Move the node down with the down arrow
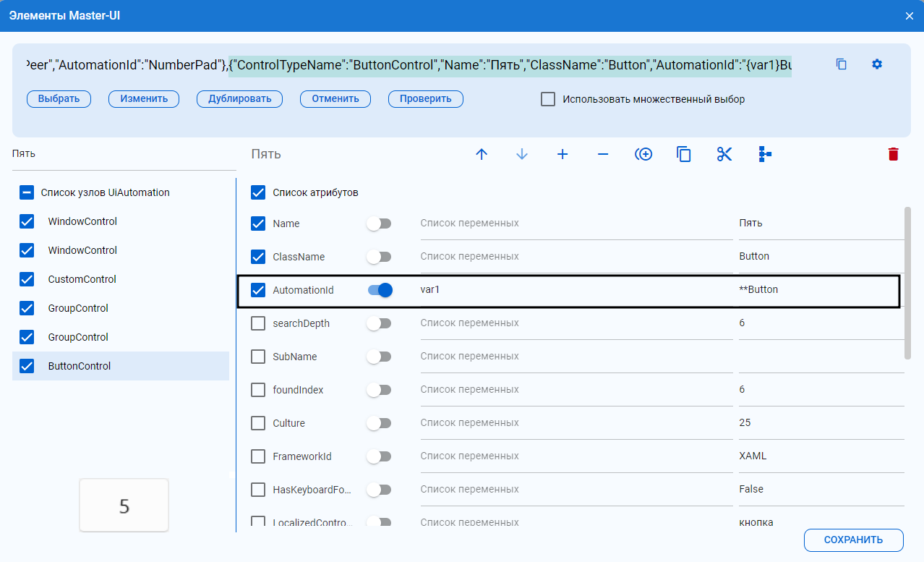Viewport: 924px width, 562px height. tap(522, 154)
